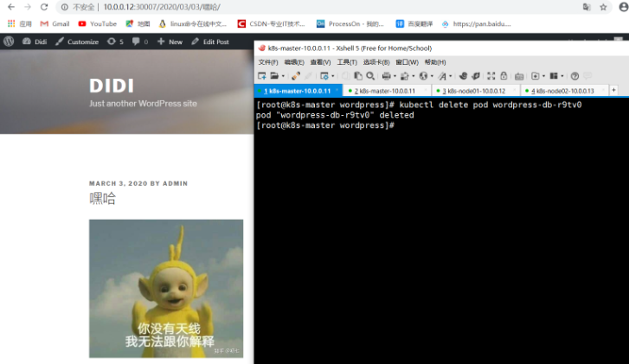Switch to tab 4 k8s-node02-10.0.0.13
Screen dimensions: 629x364
(x=564, y=91)
